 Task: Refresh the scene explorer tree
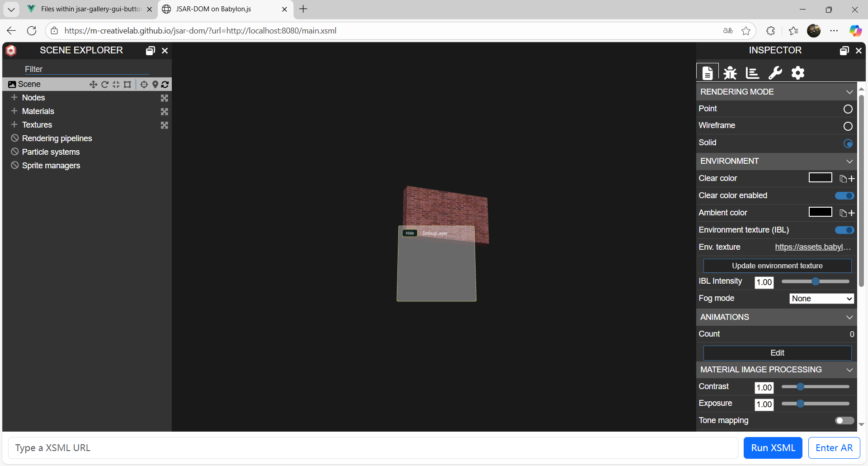click(165, 85)
